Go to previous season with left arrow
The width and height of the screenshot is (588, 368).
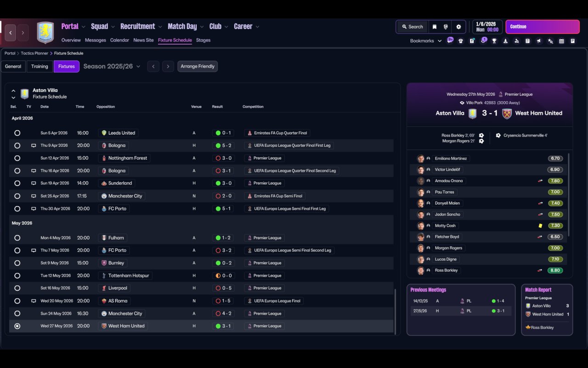pos(153,66)
